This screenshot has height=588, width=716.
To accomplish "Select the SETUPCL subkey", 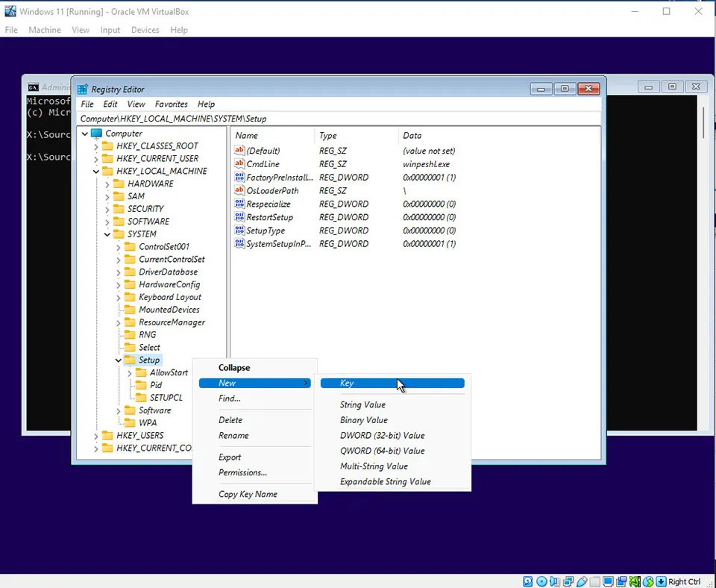I will click(166, 398).
